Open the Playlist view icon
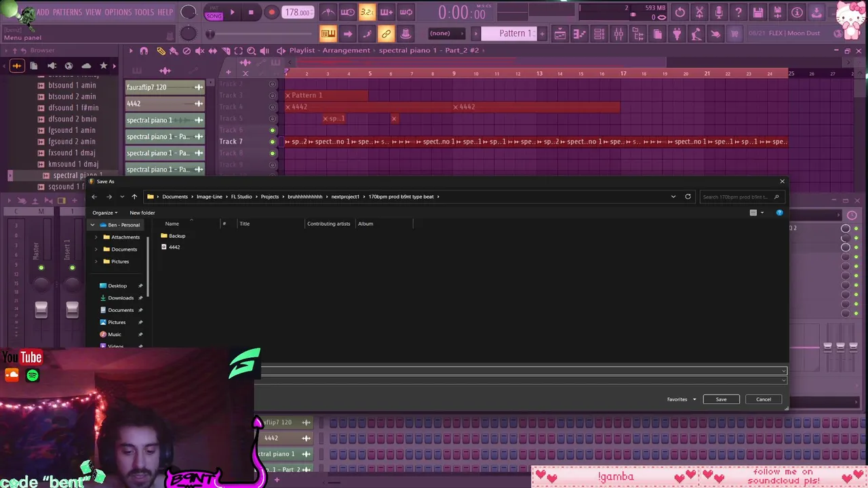868x488 pixels. point(560,33)
